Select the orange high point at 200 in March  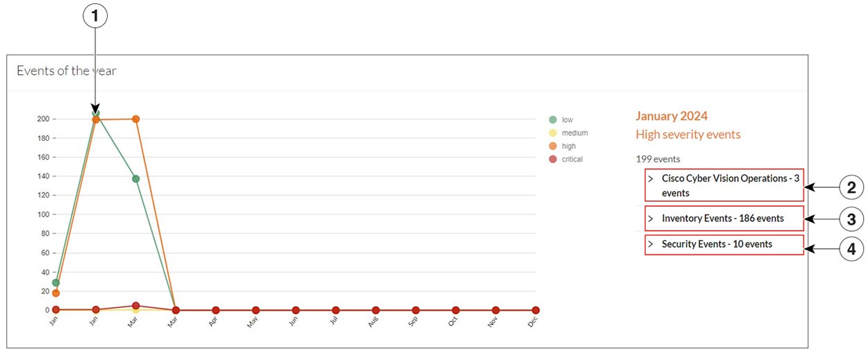click(135, 119)
